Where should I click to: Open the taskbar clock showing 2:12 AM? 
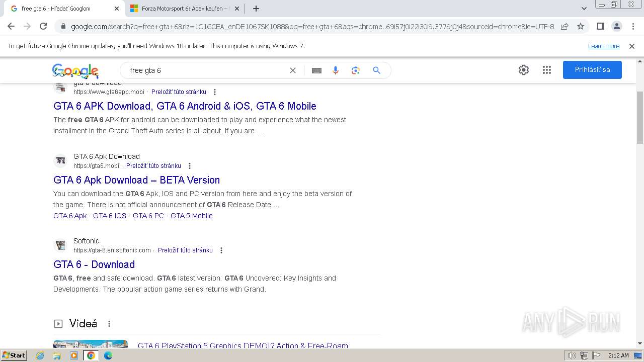click(x=618, y=355)
